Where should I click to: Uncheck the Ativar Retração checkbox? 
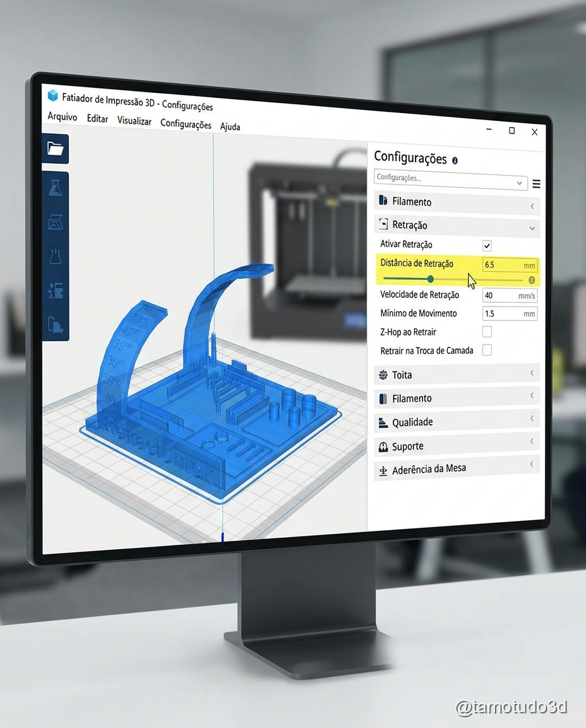point(487,246)
